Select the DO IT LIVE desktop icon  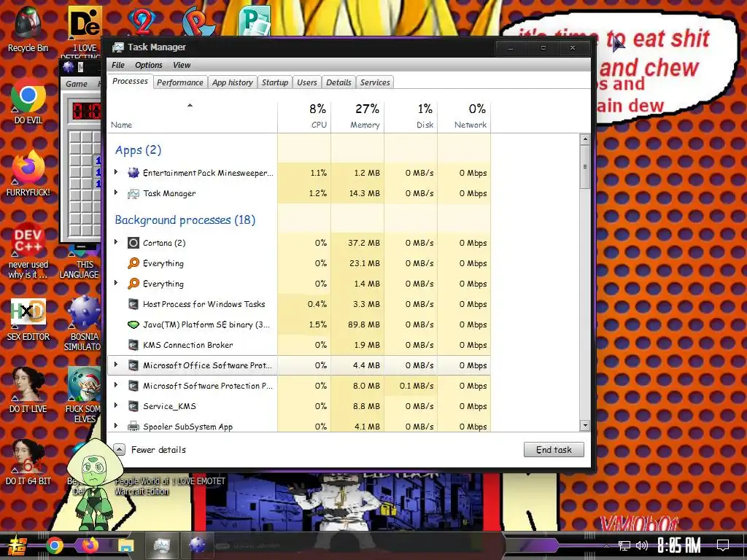[x=28, y=384]
